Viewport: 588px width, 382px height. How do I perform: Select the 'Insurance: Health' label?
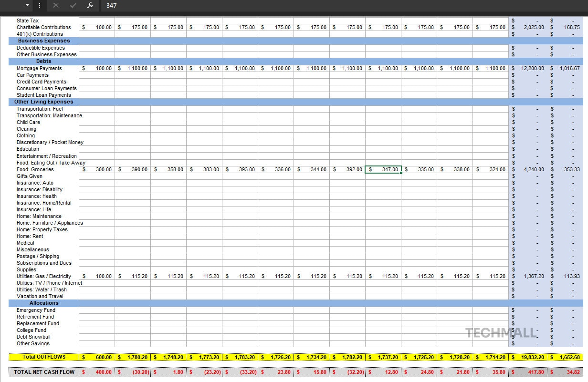[x=37, y=196]
